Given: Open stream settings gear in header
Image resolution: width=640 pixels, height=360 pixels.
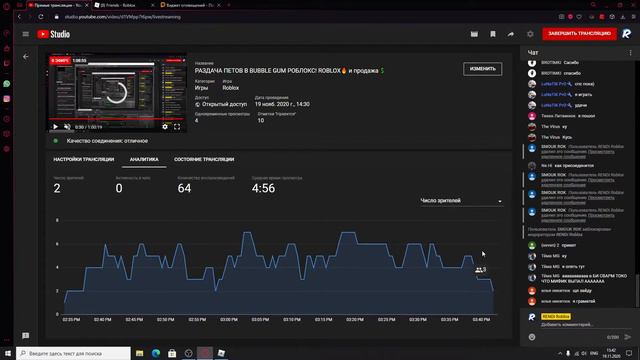Looking at the screenshot, I should (x=530, y=34).
